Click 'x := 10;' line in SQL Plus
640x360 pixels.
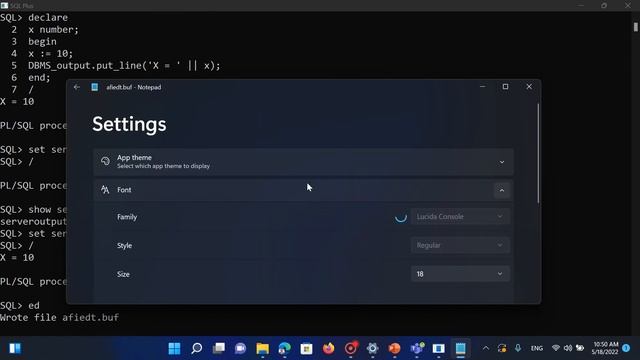(x=51, y=53)
